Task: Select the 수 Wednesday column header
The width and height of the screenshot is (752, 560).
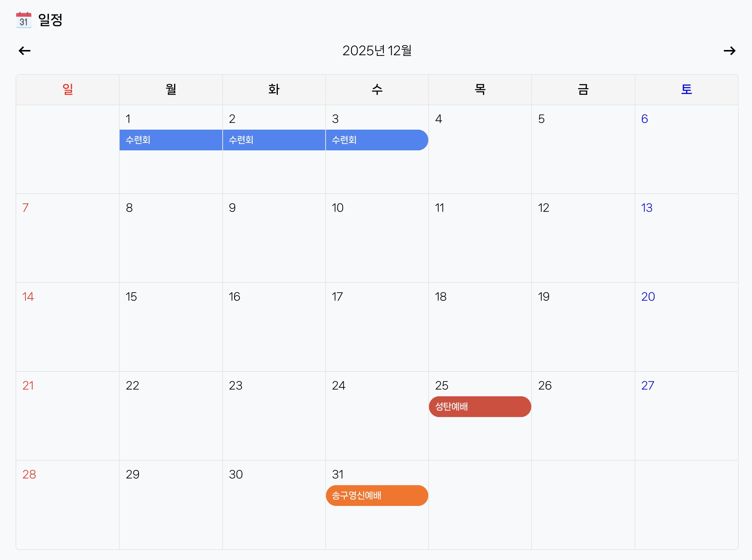Action: click(x=377, y=90)
